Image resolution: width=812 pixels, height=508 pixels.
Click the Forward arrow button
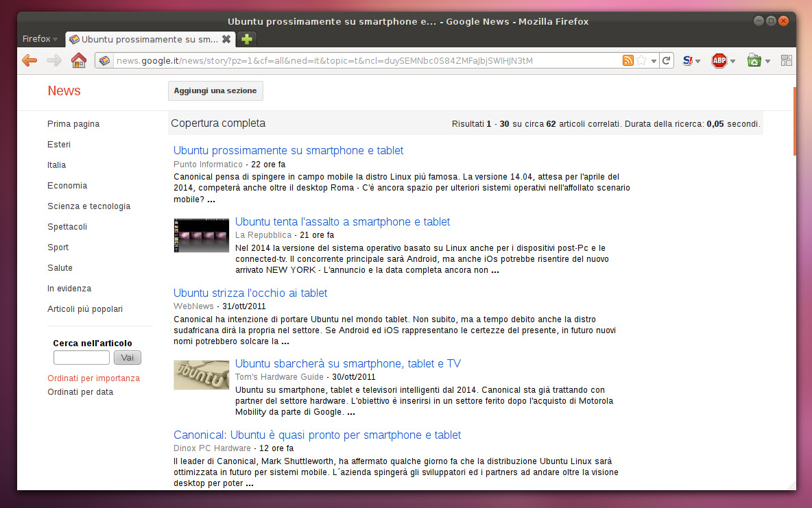[x=54, y=60]
